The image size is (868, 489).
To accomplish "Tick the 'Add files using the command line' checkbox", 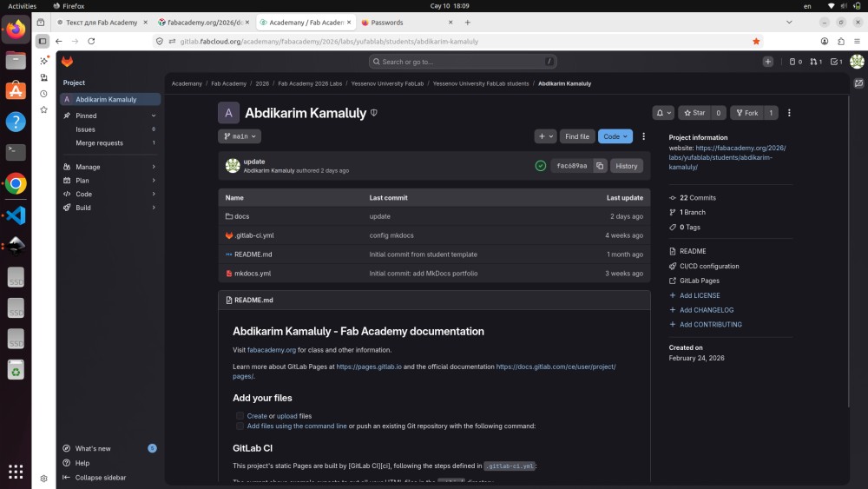I will click(x=240, y=426).
